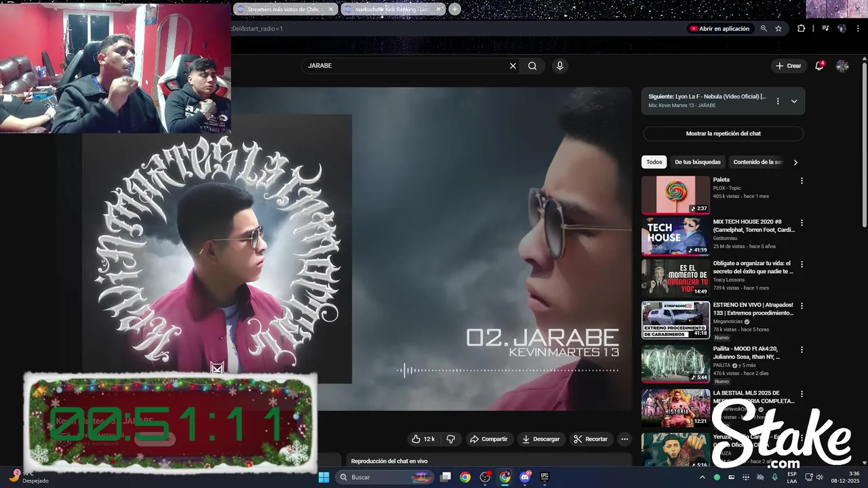Open Epic Games launcher from taskbar
Image resolution: width=868 pixels, height=488 pixels.
point(545,477)
